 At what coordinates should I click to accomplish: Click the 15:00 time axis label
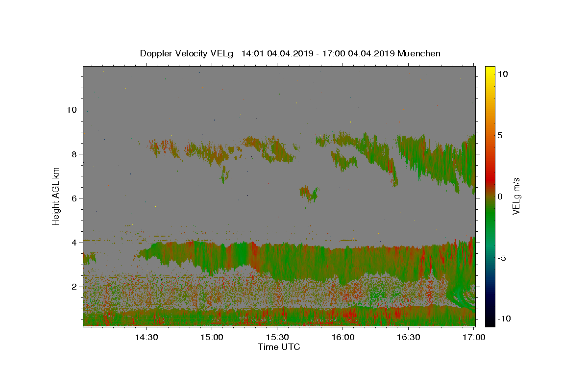(212, 337)
